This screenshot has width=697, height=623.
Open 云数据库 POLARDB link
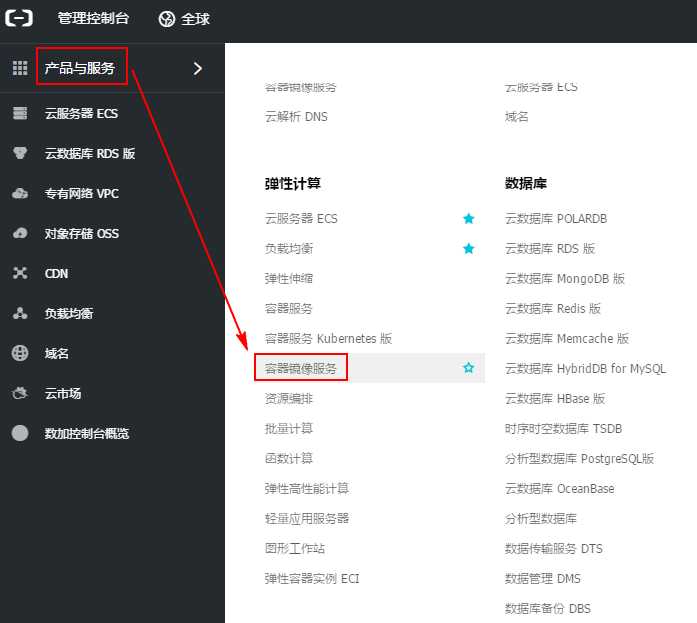[x=556, y=219]
